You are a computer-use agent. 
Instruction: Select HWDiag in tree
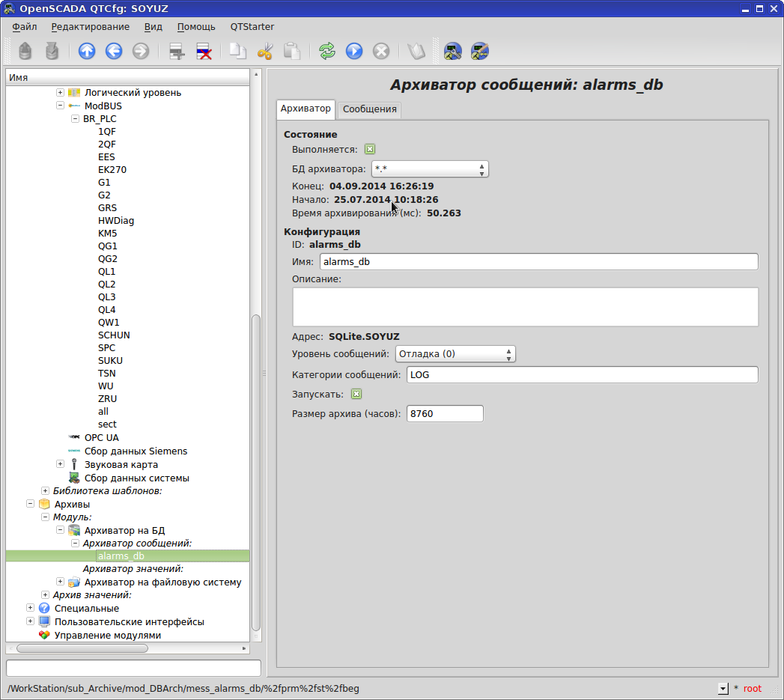pyautogui.click(x=116, y=221)
